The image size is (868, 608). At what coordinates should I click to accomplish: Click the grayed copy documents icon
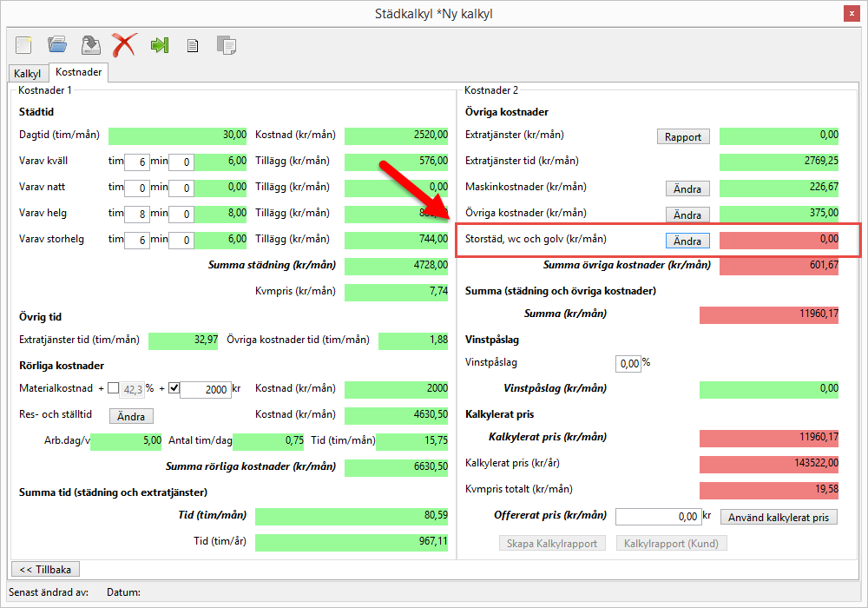[x=227, y=45]
